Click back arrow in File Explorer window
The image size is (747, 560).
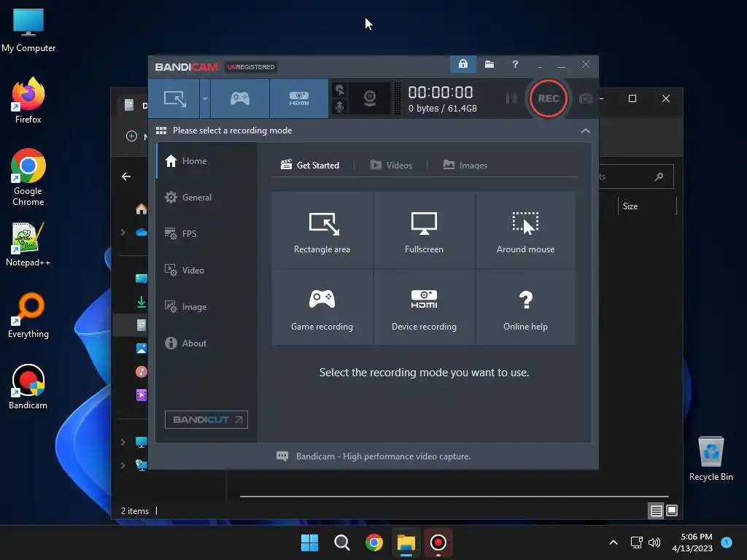(125, 176)
